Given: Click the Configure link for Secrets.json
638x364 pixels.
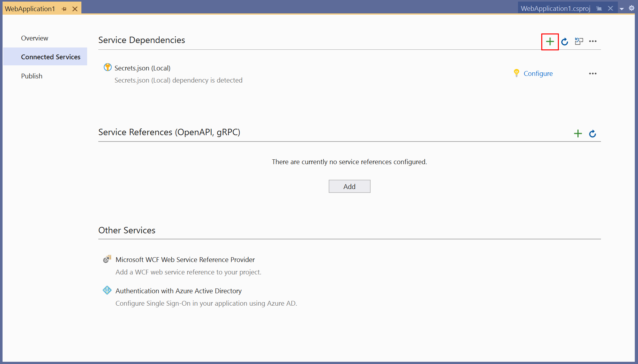Looking at the screenshot, I should [x=538, y=73].
